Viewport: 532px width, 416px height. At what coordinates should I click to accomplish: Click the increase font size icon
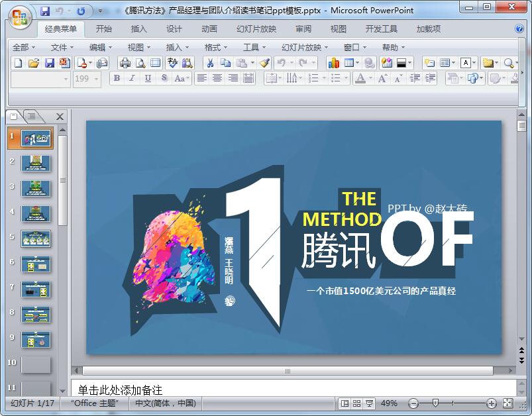tap(382, 79)
